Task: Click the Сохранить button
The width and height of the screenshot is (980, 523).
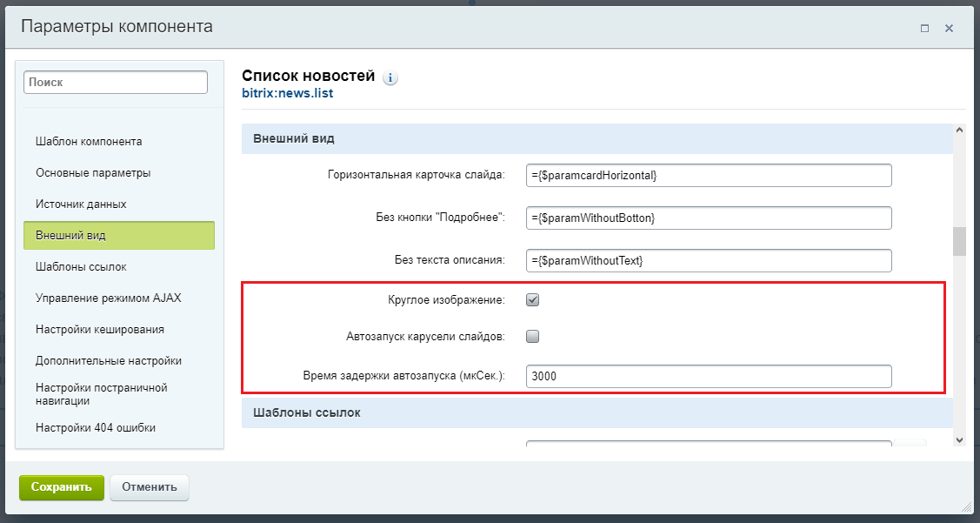Action: 61,487
